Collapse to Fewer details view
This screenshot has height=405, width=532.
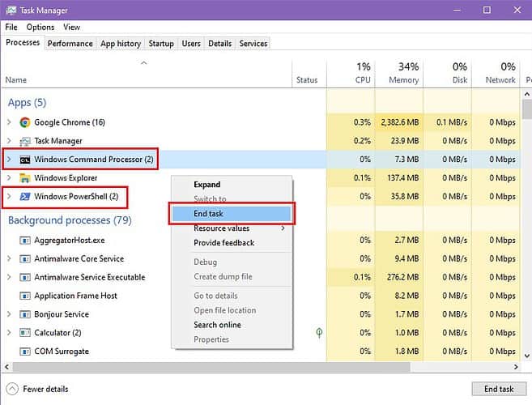(38, 389)
